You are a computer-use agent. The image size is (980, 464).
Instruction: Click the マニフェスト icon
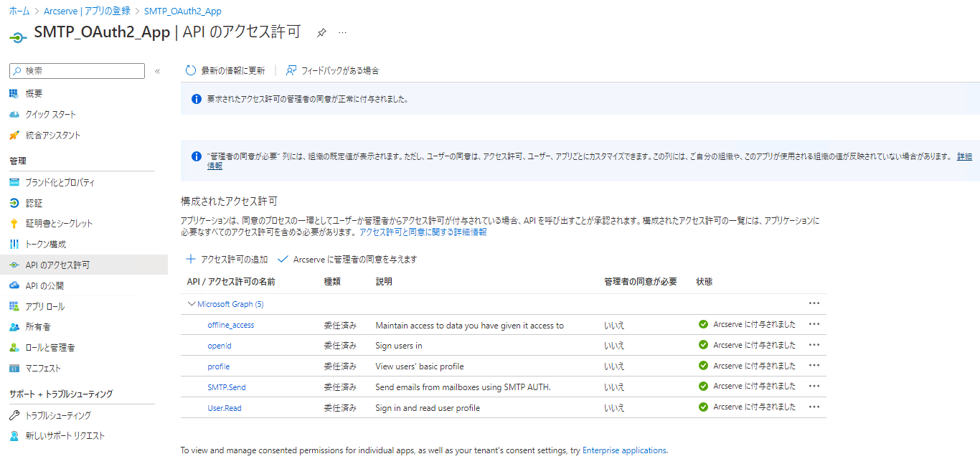[x=14, y=368]
